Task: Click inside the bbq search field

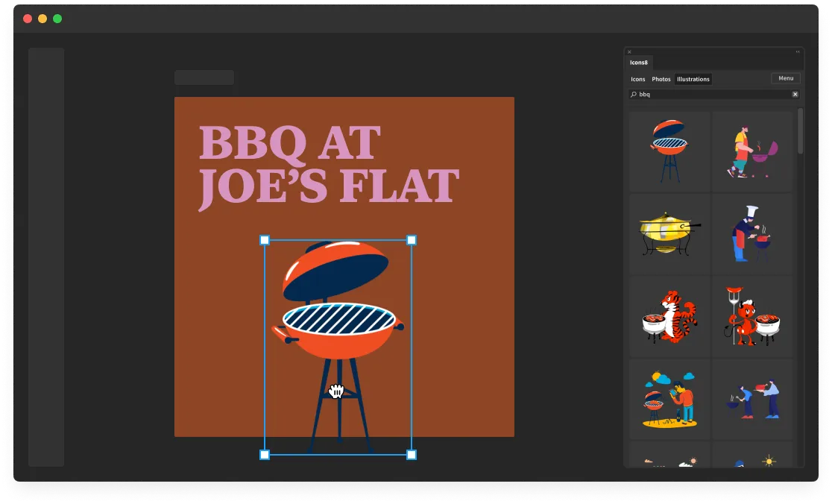Action: 708,94
